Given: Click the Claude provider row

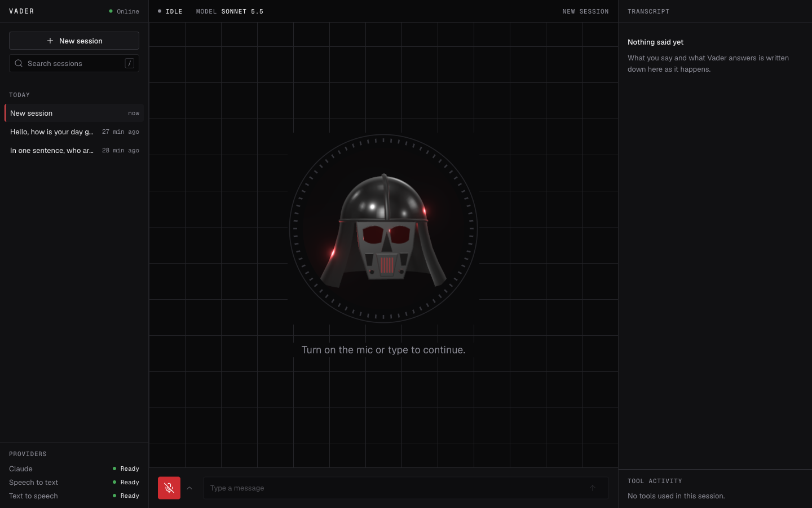Looking at the screenshot, I should pyautogui.click(x=74, y=468).
